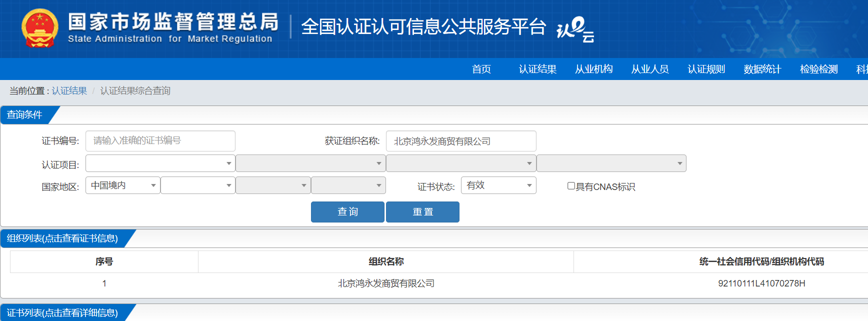This screenshot has width=868, height=321.
Task: Click the credit code 92110111L41070278H
Action: pos(761,283)
